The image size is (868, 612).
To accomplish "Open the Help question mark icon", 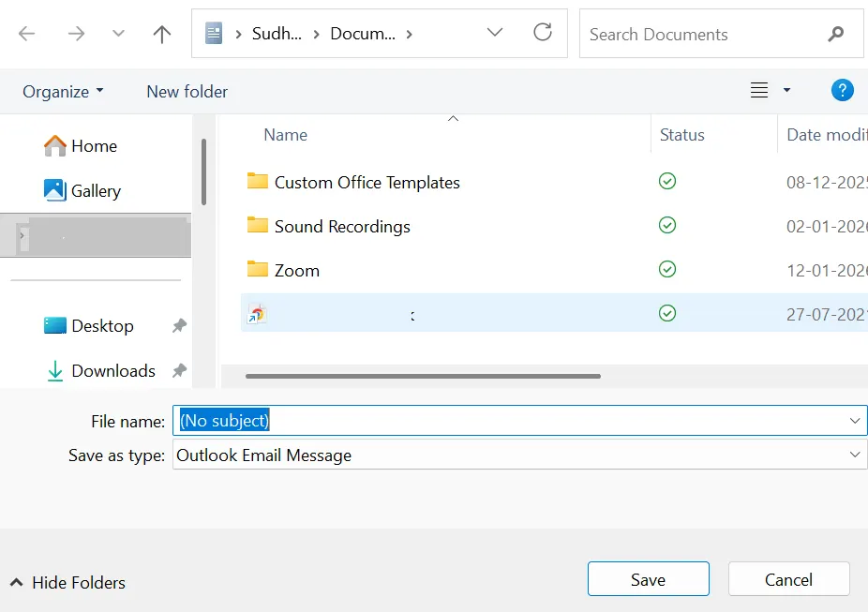I will 842,91.
